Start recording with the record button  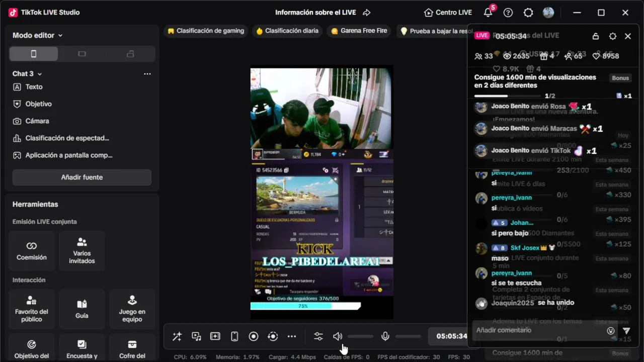pos(254,336)
